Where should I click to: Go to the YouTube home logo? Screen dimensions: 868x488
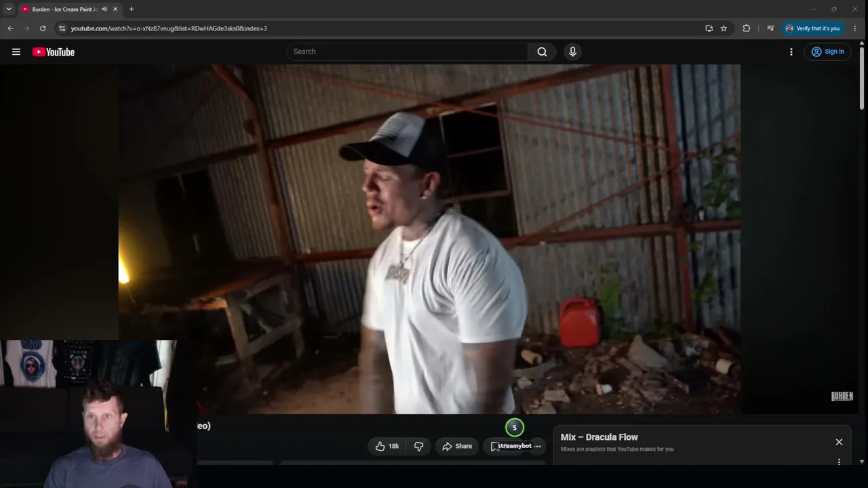pos(54,52)
